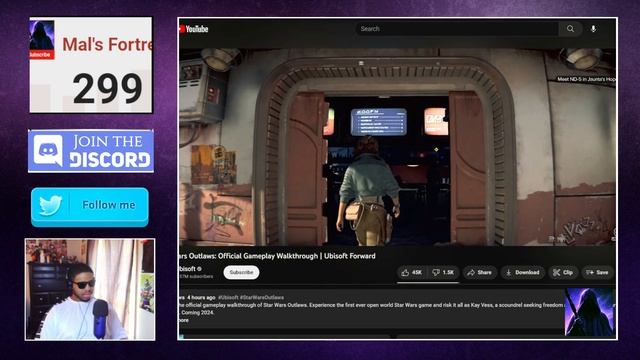This screenshot has height=360, width=640.
Task: Download the video
Action: point(522,273)
